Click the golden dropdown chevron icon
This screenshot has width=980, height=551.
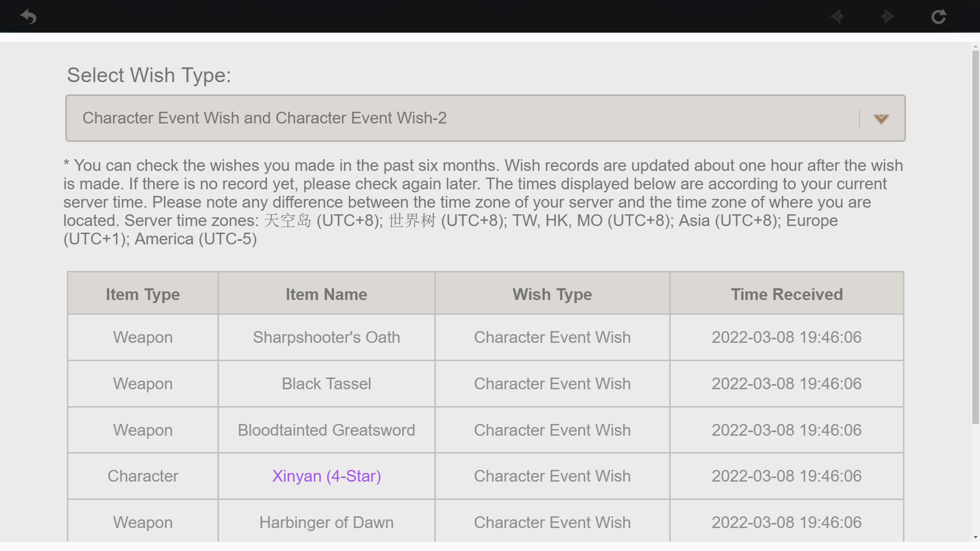881,119
